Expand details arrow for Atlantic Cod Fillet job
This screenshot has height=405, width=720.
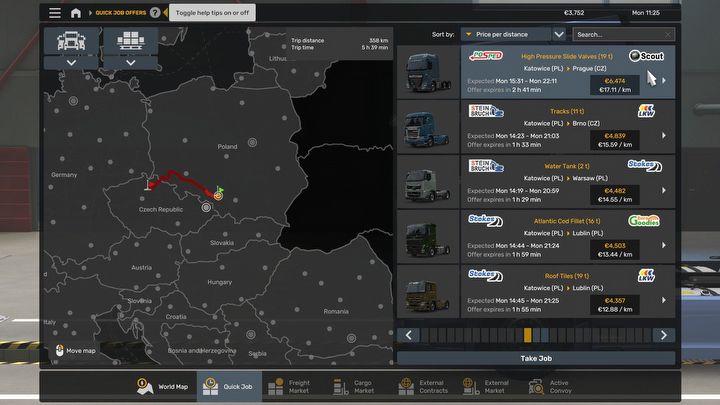664,245
